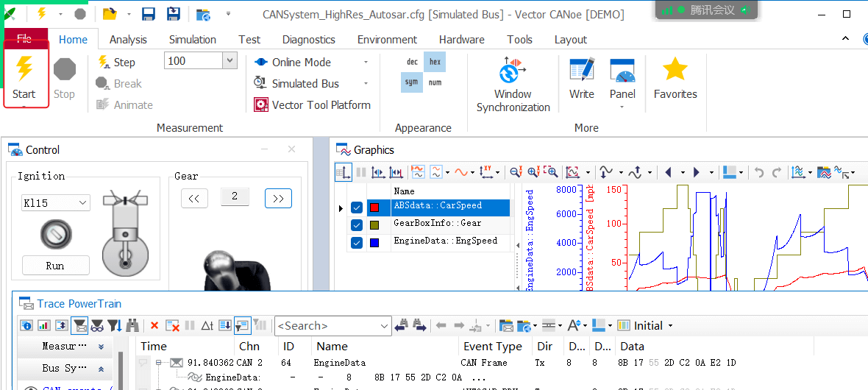
Task: Open the Simulated Bus dropdown arrow
Action: (366, 84)
